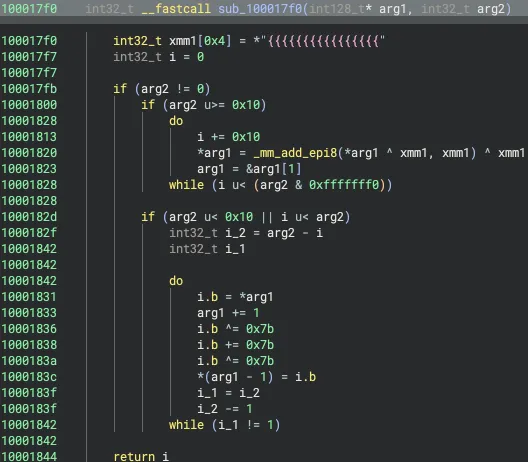
Task: Click the "i u< arg2" comparison expression
Action: pyautogui.click(x=312, y=217)
